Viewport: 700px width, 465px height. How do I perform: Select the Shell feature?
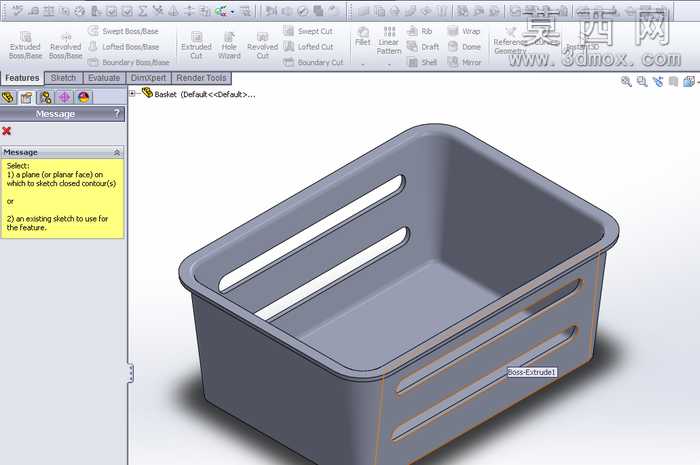click(x=422, y=62)
